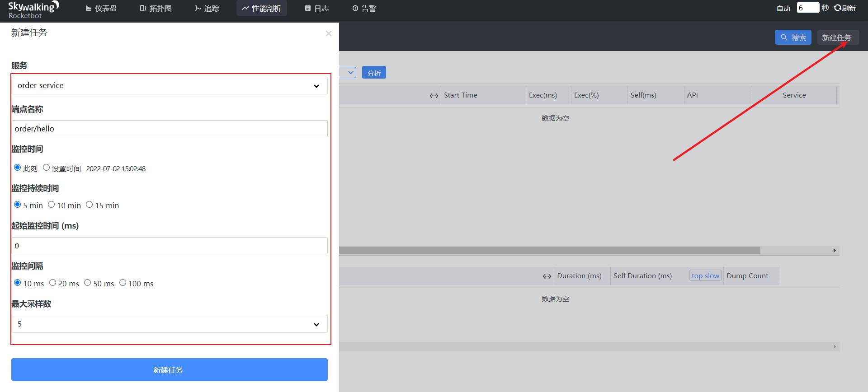
Task: Click the 分析 analyze button
Action: pyautogui.click(x=374, y=73)
